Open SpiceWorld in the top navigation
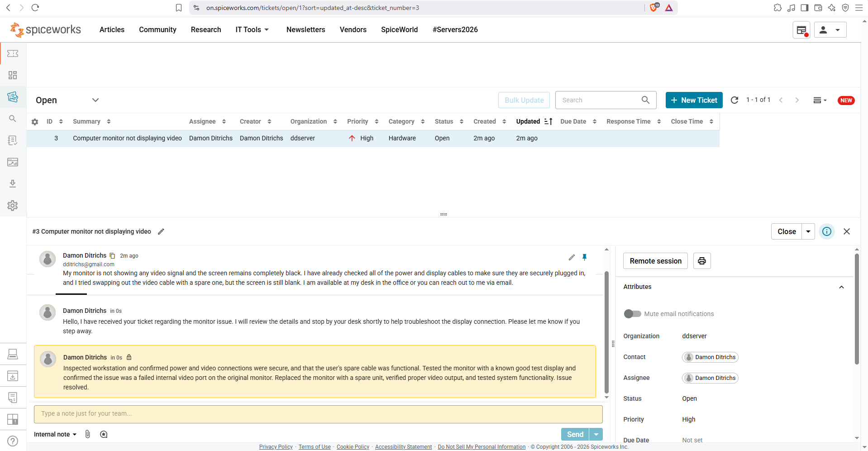 click(399, 29)
